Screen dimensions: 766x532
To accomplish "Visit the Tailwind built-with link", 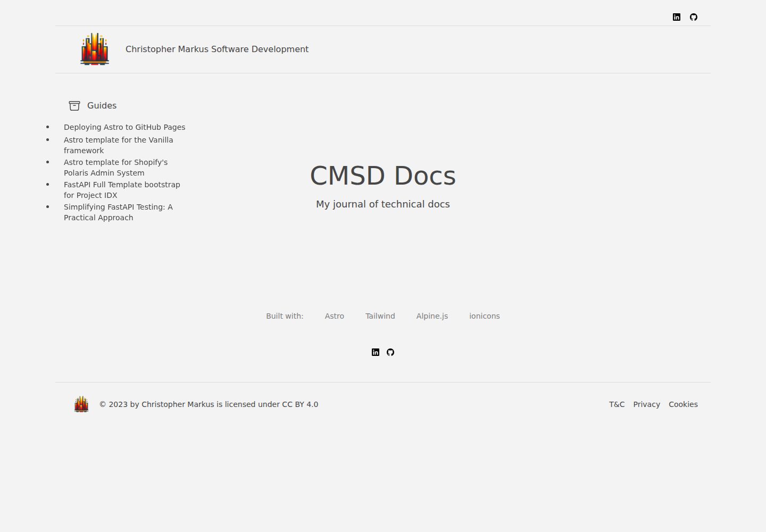I will coord(380,316).
